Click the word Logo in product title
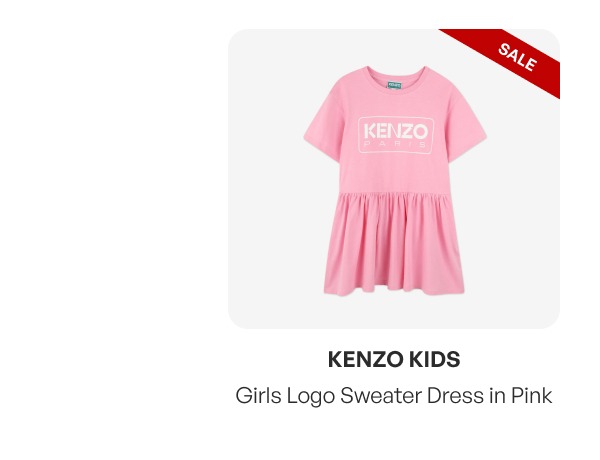This screenshot has height=460, width=600. (x=311, y=396)
